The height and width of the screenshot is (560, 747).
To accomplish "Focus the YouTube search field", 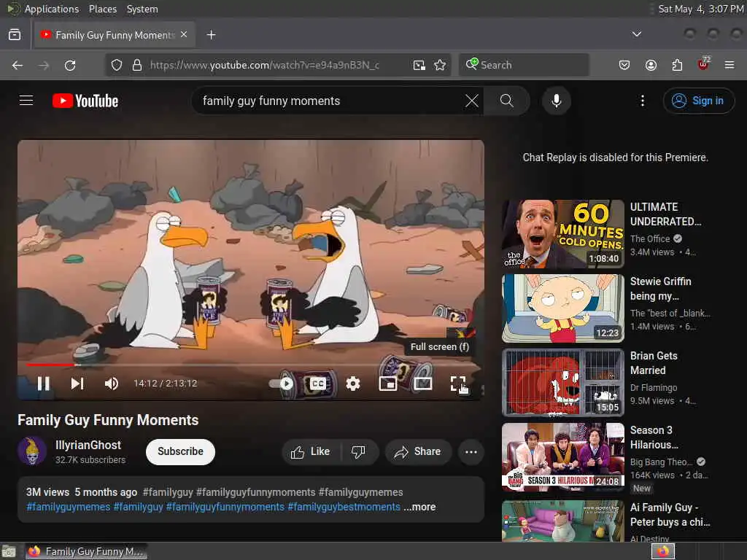I will (329, 101).
